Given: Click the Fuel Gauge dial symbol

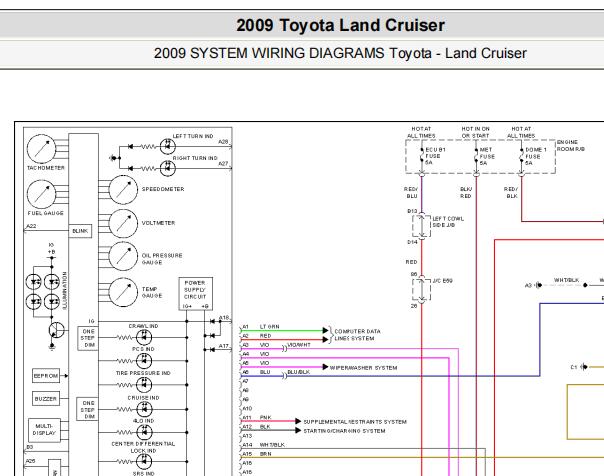Looking at the screenshot, I should point(41,194).
